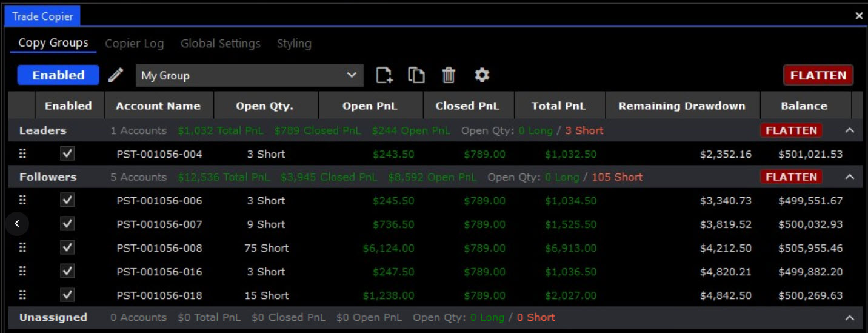The height and width of the screenshot is (333, 868).
Task: Open the Global Settings tab
Action: click(220, 44)
